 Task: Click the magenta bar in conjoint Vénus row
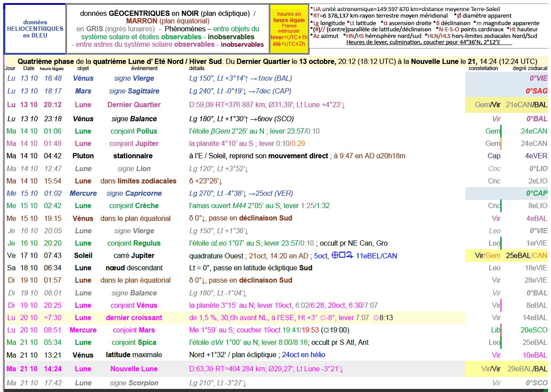coord(501,305)
